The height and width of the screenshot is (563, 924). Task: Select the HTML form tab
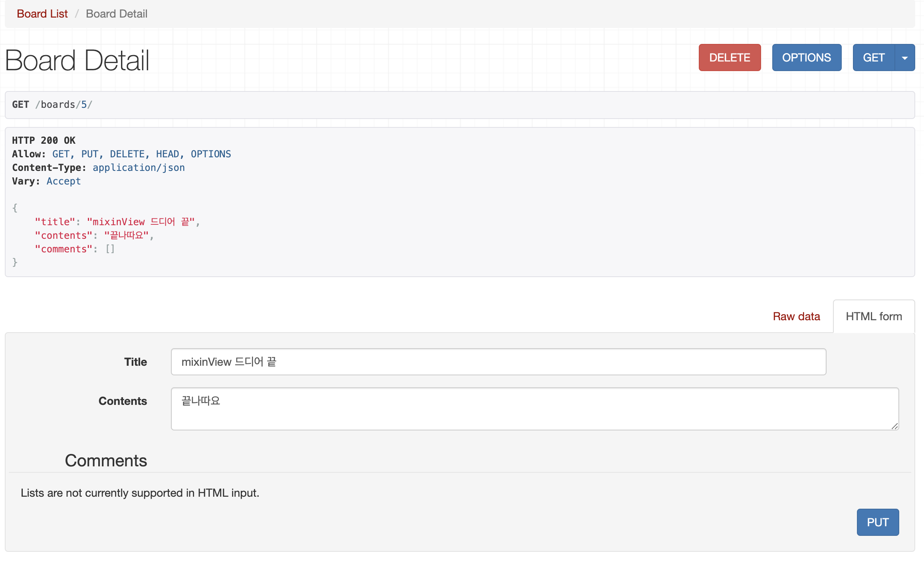[x=873, y=316]
